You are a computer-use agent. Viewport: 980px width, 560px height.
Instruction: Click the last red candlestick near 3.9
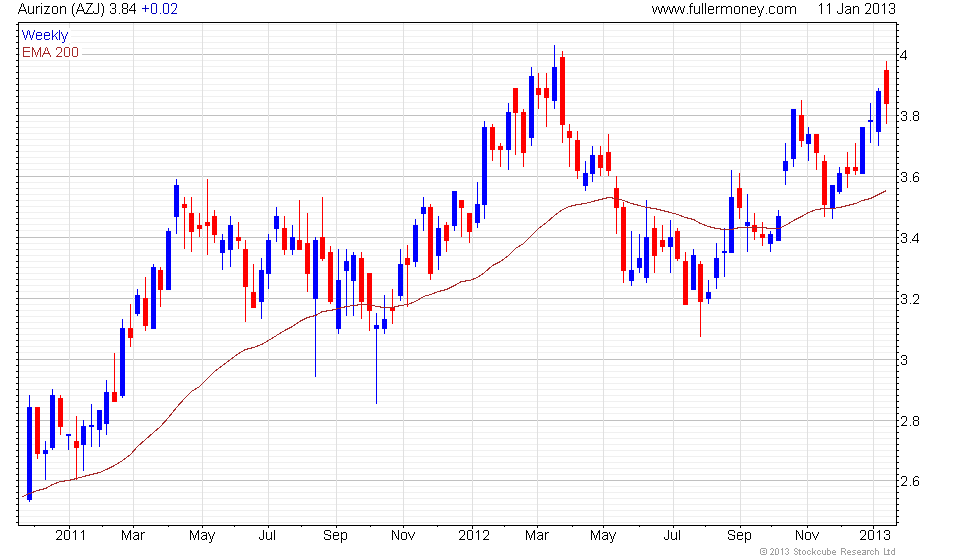click(886, 88)
